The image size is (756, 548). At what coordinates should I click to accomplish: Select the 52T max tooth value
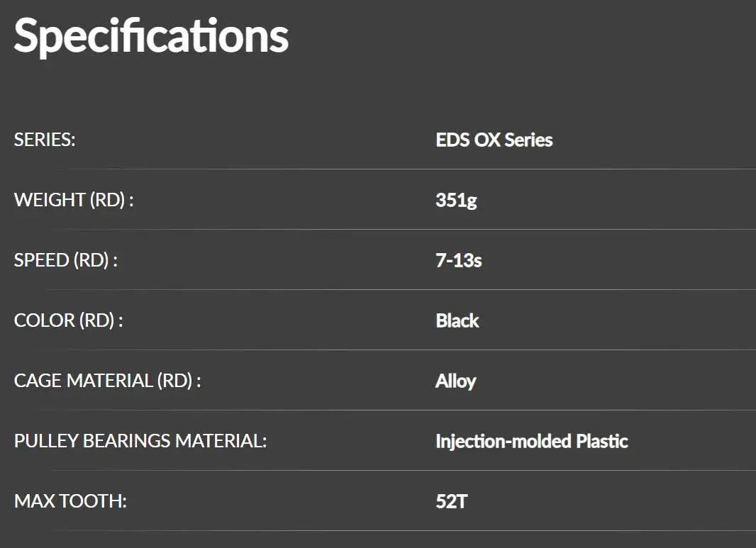tap(452, 501)
